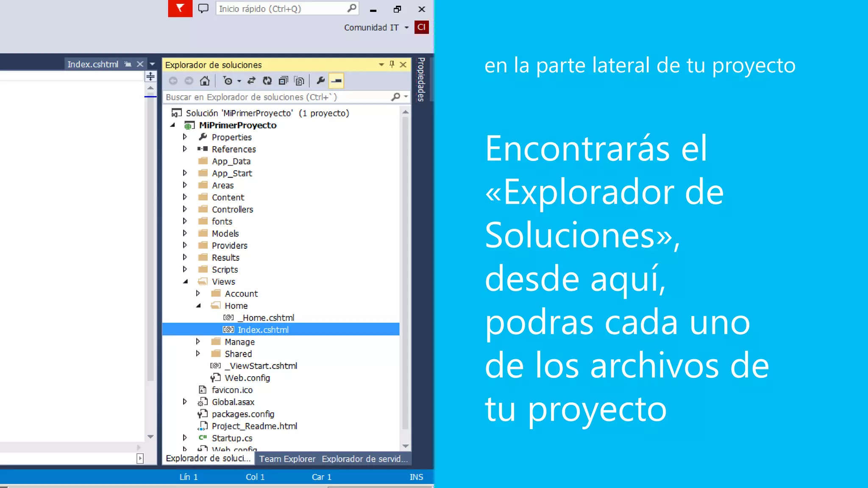Screen dimensions: 868x488
Task: Expand the Shared folder
Action: (x=198, y=353)
